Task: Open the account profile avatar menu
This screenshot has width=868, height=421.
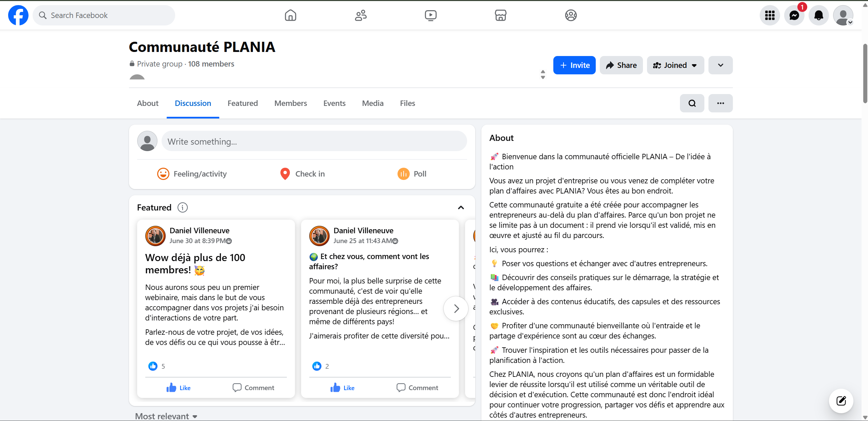Action: [843, 15]
